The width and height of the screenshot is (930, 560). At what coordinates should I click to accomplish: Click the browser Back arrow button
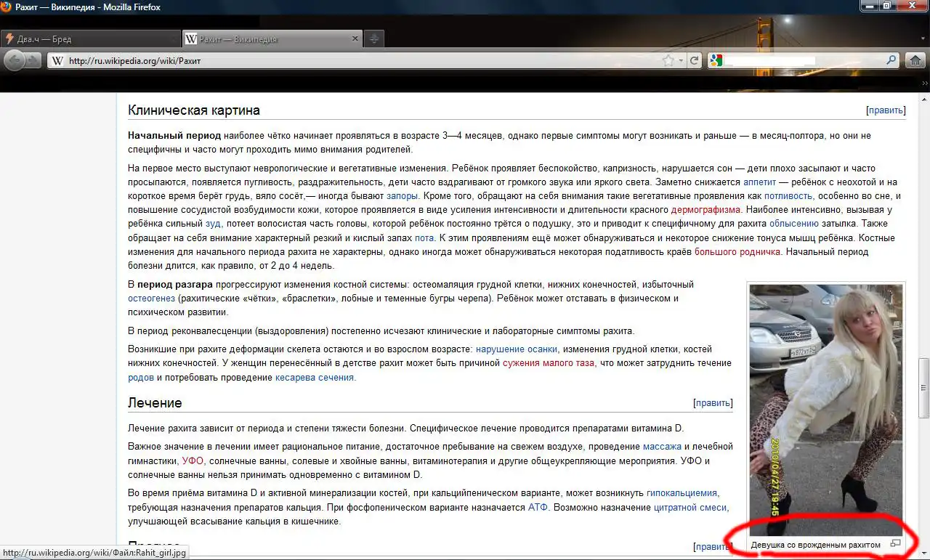point(14,61)
